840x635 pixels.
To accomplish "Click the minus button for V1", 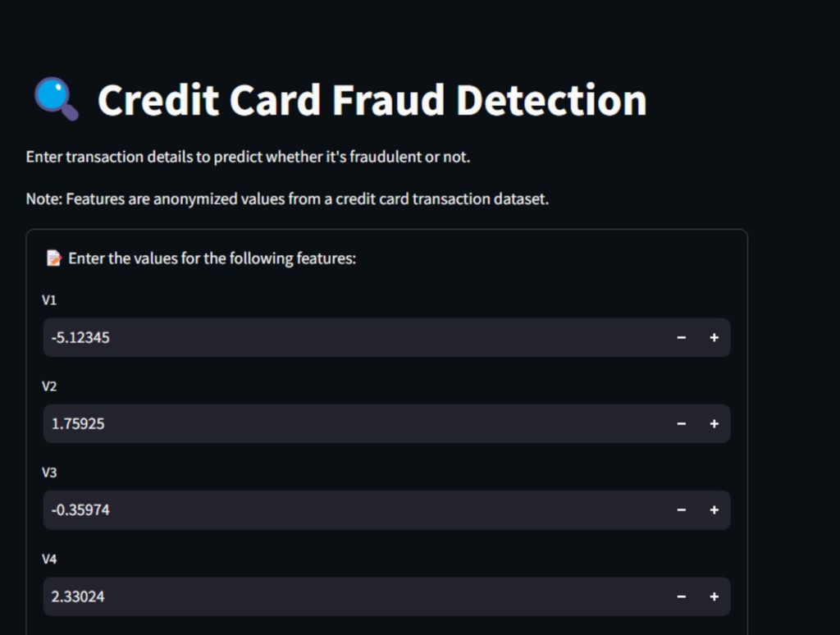I will click(x=681, y=337).
